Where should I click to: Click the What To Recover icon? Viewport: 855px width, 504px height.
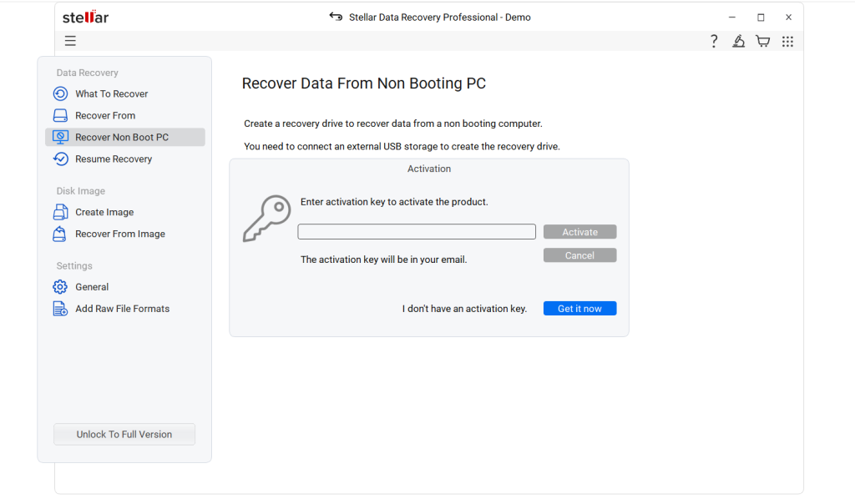point(60,93)
